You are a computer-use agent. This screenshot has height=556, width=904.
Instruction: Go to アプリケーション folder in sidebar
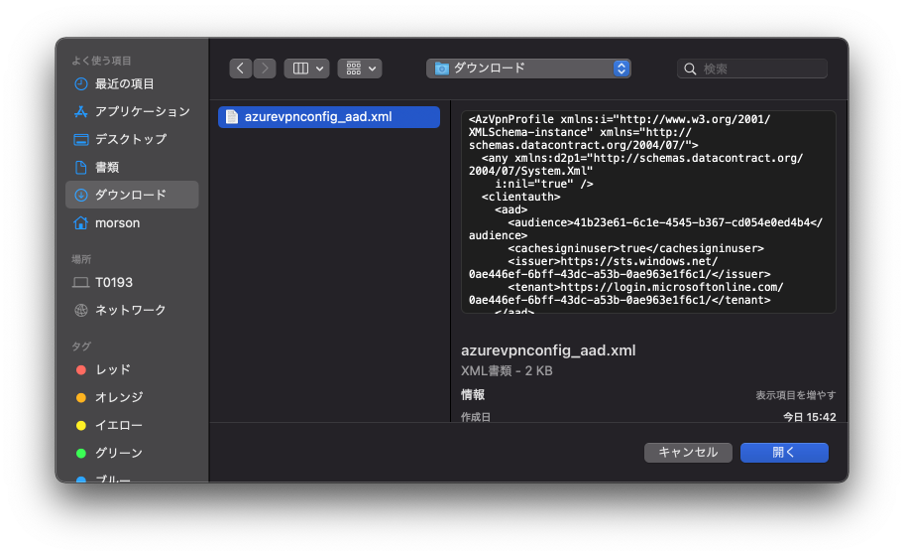pos(141,112)
